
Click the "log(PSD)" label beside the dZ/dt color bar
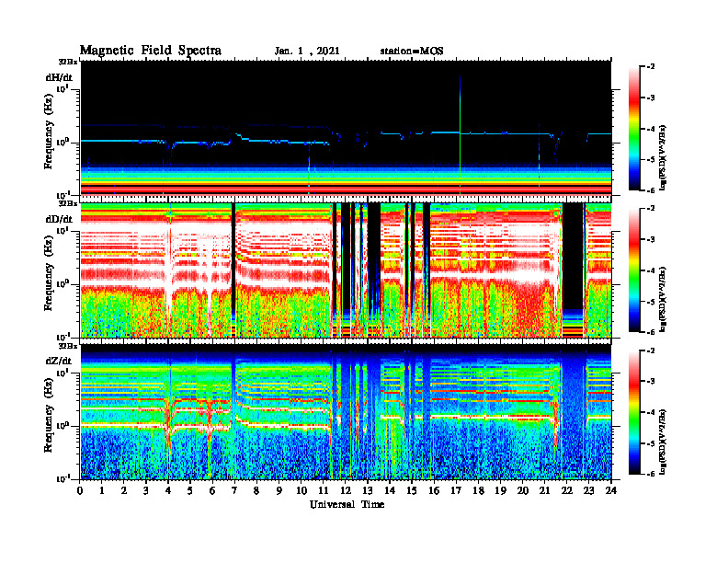(x=662, y=442)
